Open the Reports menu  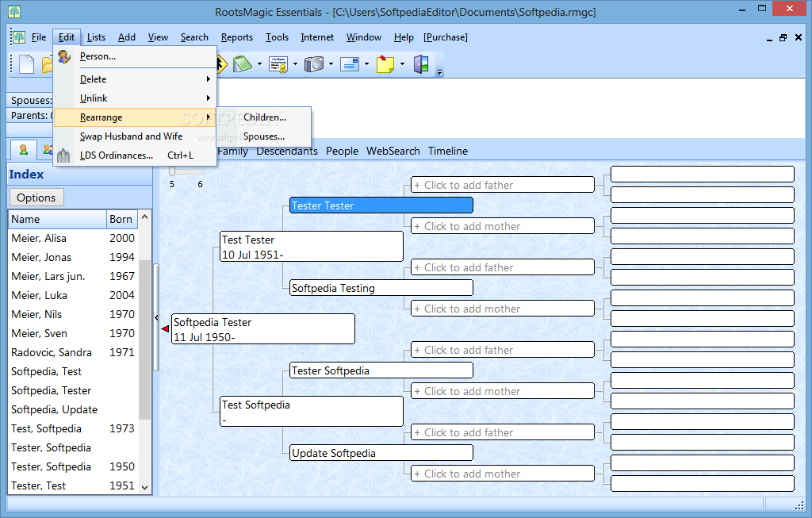point(236,37)
